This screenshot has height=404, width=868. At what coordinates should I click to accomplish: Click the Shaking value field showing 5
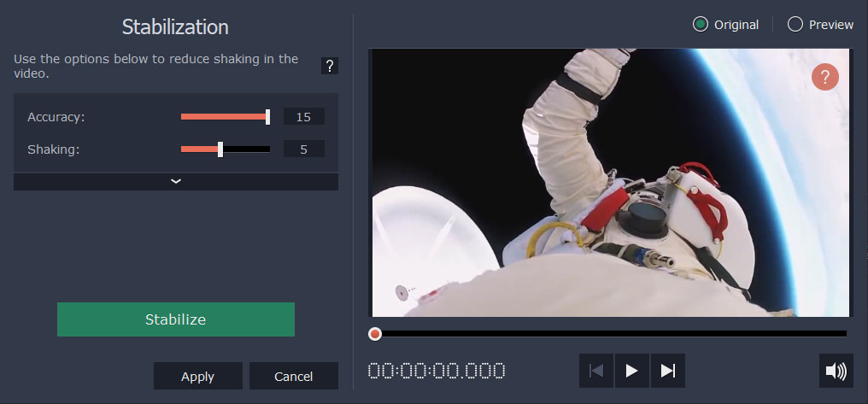tap(304, 149)
